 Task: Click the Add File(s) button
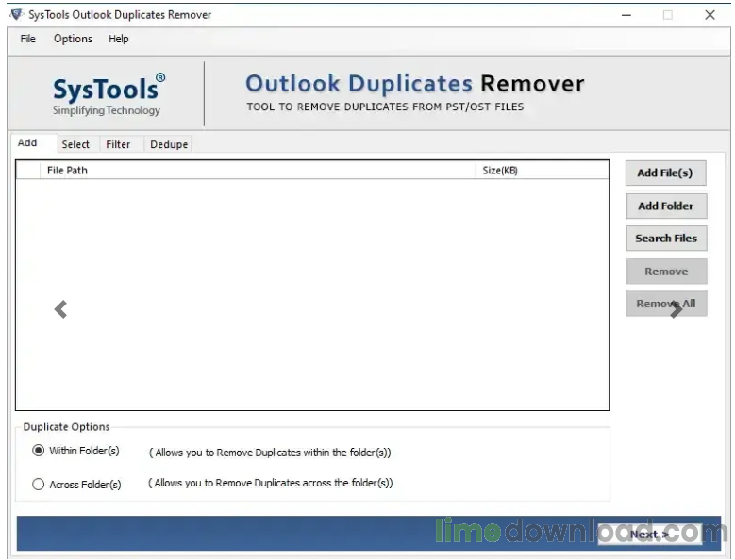pyautogui.click(x=664, y=173)
